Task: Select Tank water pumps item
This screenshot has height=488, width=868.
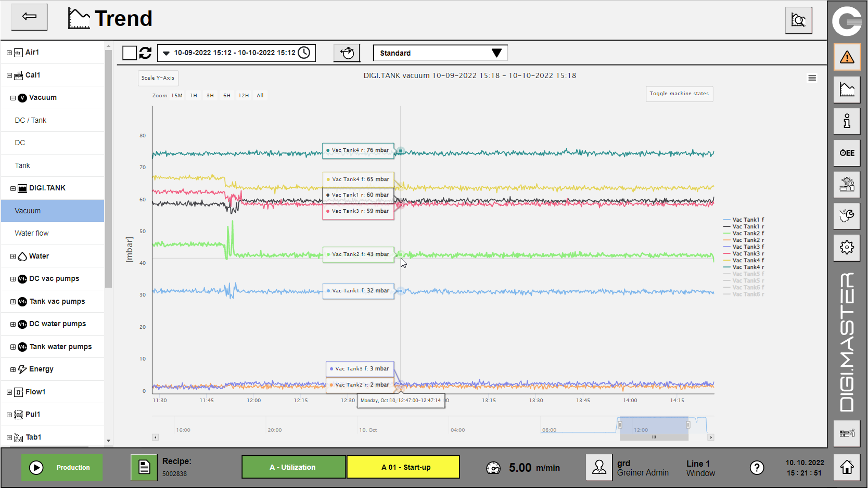Action: [x=53, y=346]
